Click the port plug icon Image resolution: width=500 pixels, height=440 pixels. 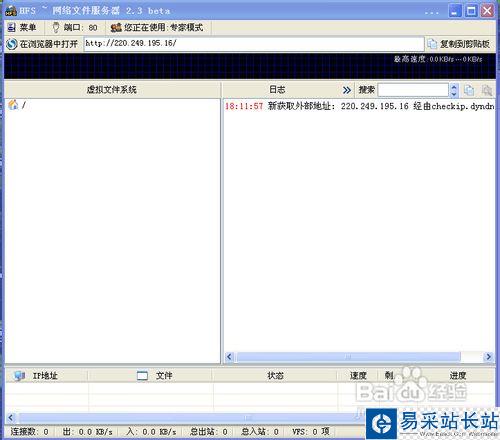(56, 27)
